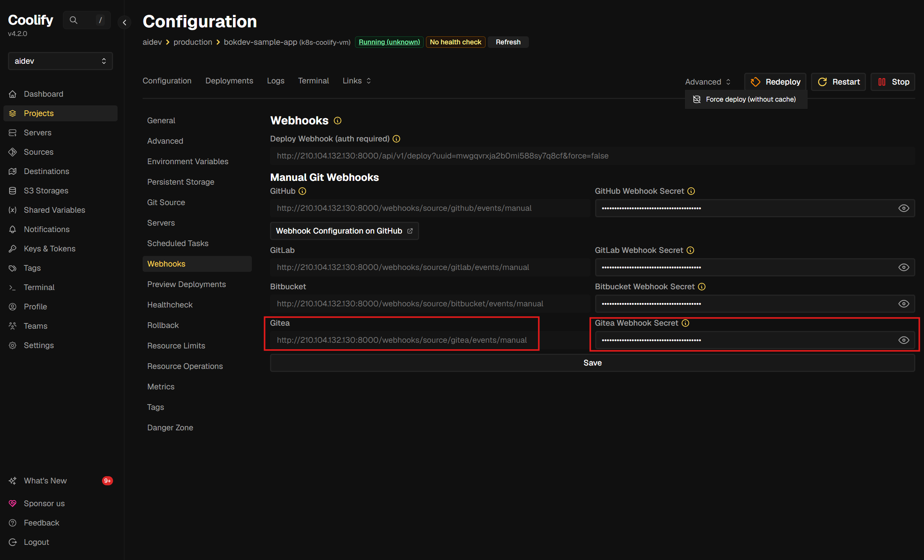Open the search icon in sidebar header
The width and height of the screenshot is (924, 560).
74,20
